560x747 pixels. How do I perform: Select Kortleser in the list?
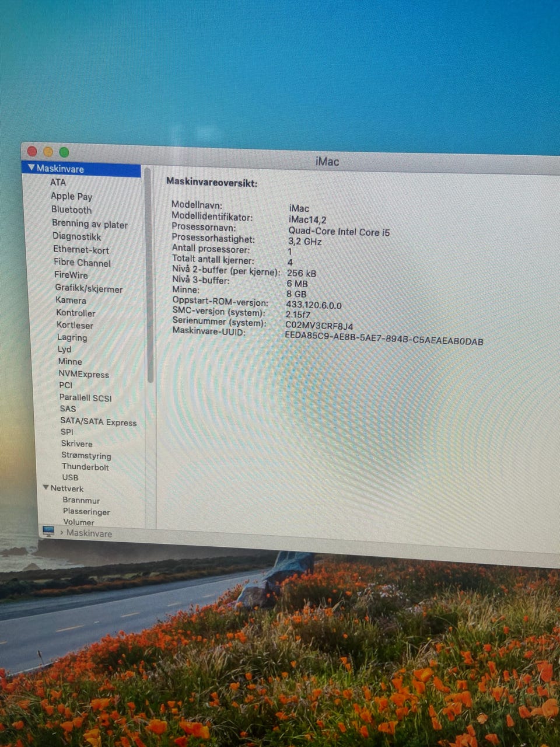point(75,325)
